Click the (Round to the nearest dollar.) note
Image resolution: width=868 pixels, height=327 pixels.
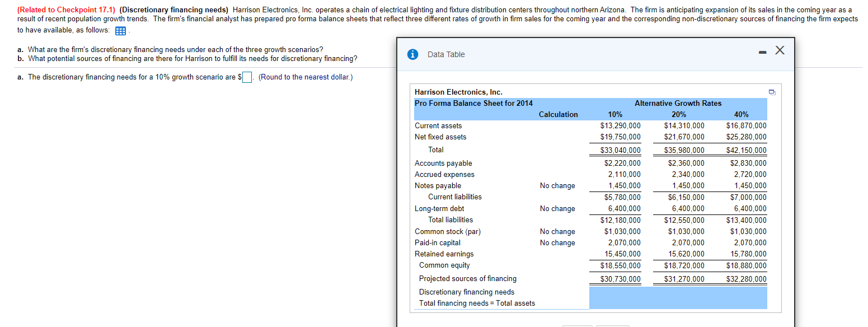(x=306, y=77)
